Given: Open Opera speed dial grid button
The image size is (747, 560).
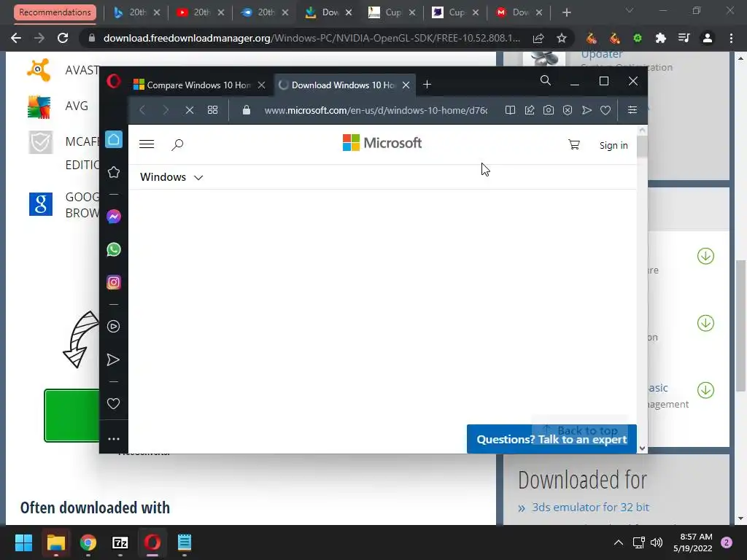Looking at the screenshot, I should [x=212, y=110].
